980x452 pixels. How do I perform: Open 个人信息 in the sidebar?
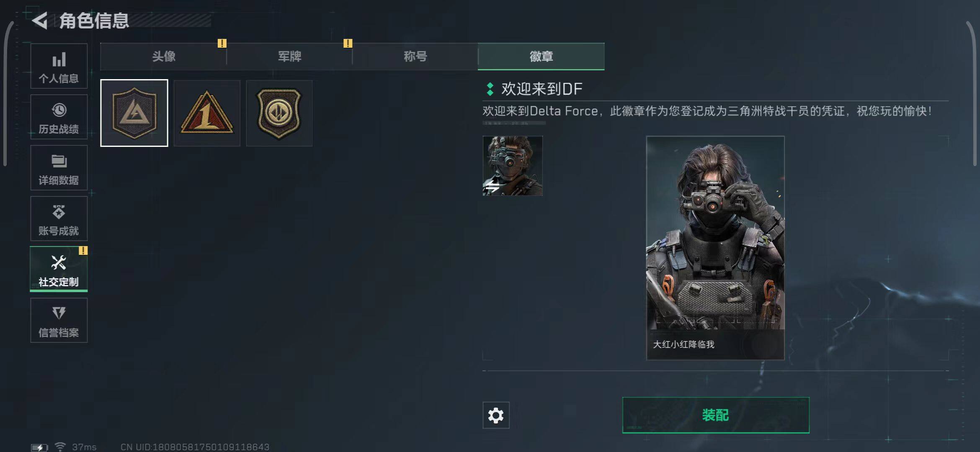(x=59, y=66)
